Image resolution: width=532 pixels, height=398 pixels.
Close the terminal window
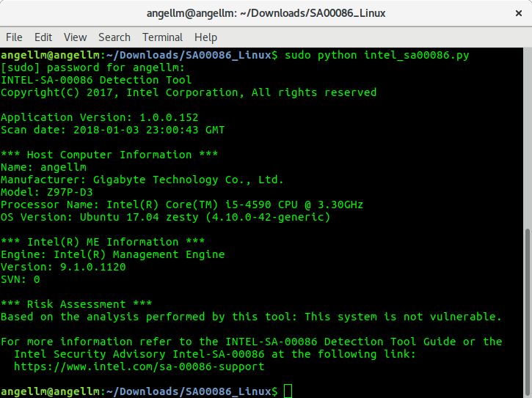519,13
